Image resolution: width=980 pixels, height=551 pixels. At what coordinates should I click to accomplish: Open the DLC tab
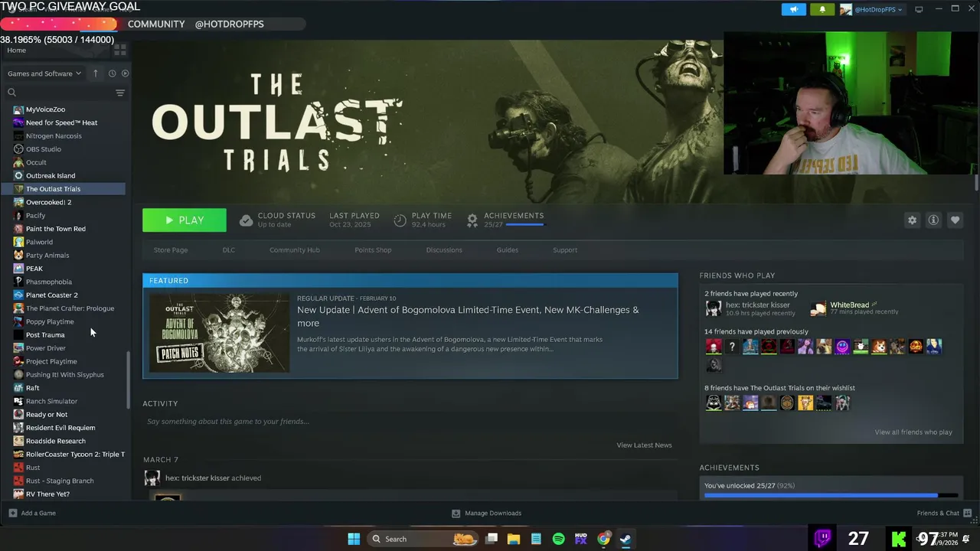(229, 250)
